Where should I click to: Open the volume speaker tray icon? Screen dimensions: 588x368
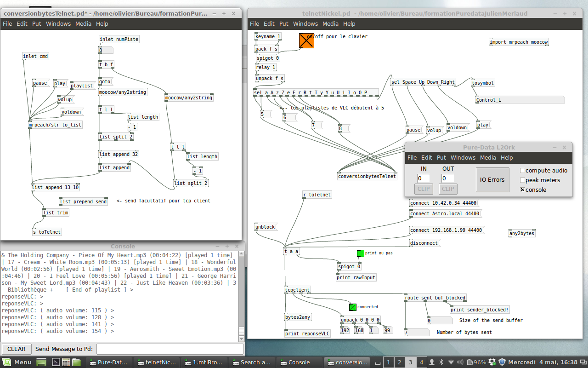point(461,362)
